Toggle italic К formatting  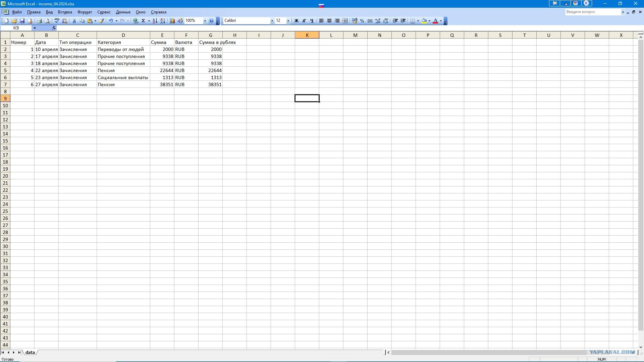tap(304, 21)
